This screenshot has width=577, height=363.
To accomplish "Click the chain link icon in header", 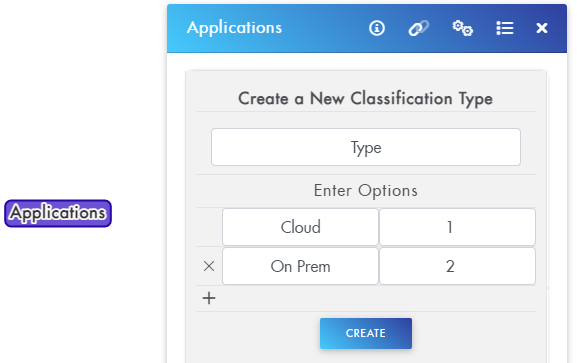I will pos(419,28).
